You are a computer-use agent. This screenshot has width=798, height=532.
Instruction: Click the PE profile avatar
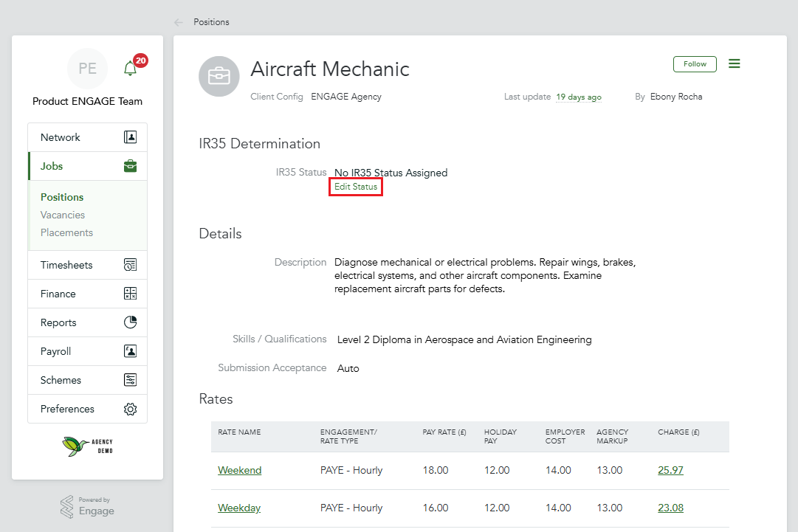click(x=88, y=68)
